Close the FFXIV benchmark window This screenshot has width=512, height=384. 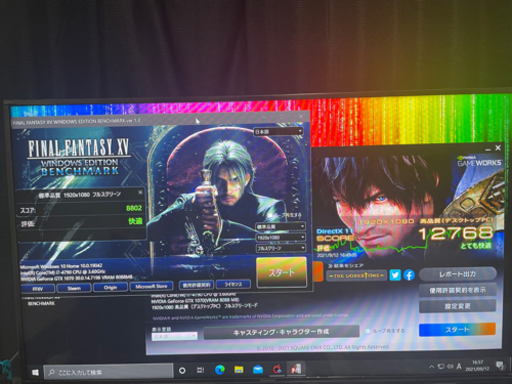(x=498, y=148)
